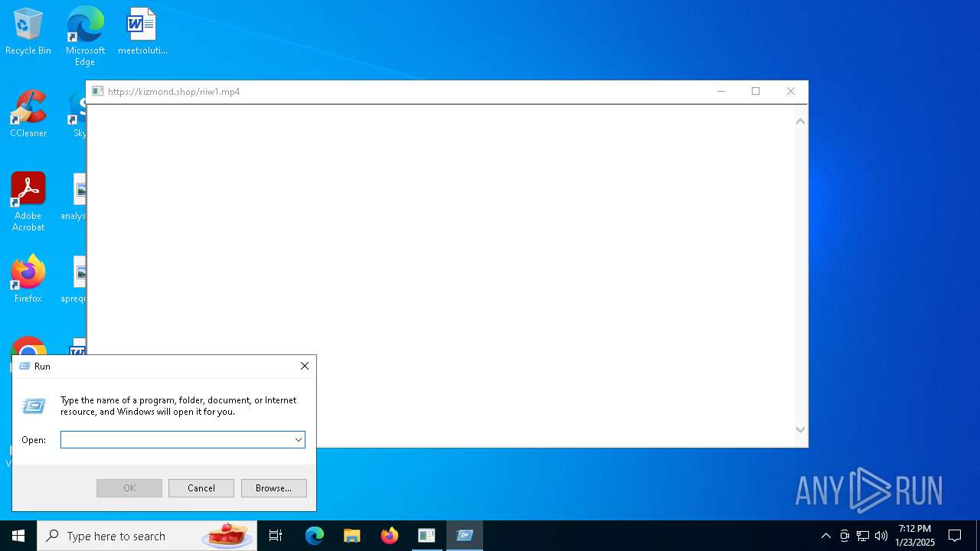Open the Action Center notifications icon
The height and width of the screenshot is (551, 980).
[955, 536]
